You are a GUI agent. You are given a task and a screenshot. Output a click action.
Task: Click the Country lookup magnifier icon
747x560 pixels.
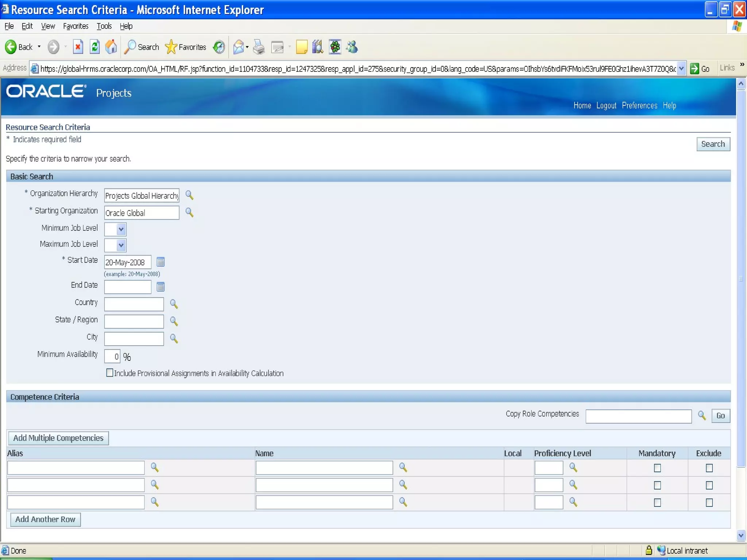(x=174, y=304)
